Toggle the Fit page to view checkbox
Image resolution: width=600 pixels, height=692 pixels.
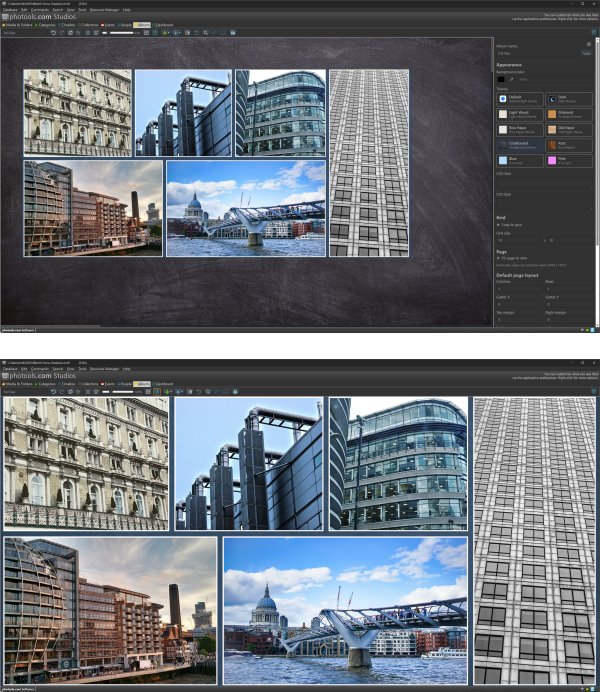(x=498, y=258)
